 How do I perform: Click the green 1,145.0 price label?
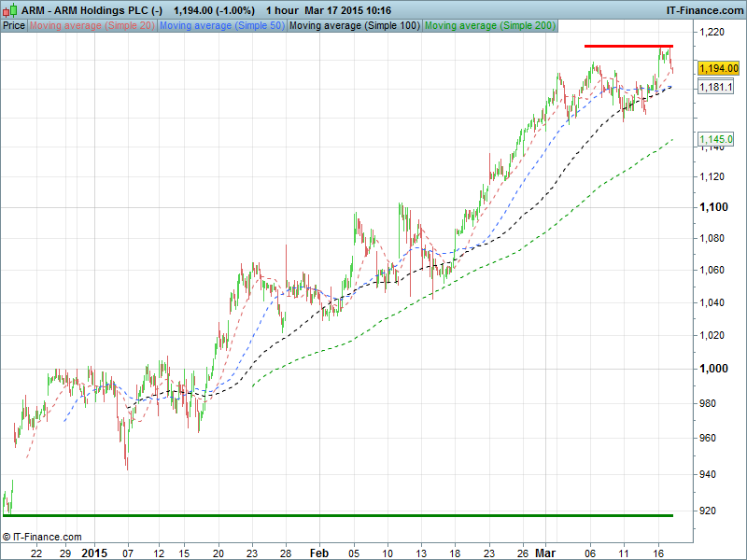715,139
